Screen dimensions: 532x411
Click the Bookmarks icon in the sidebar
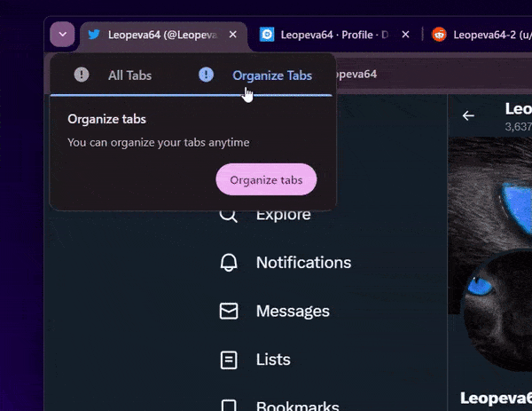229,406
